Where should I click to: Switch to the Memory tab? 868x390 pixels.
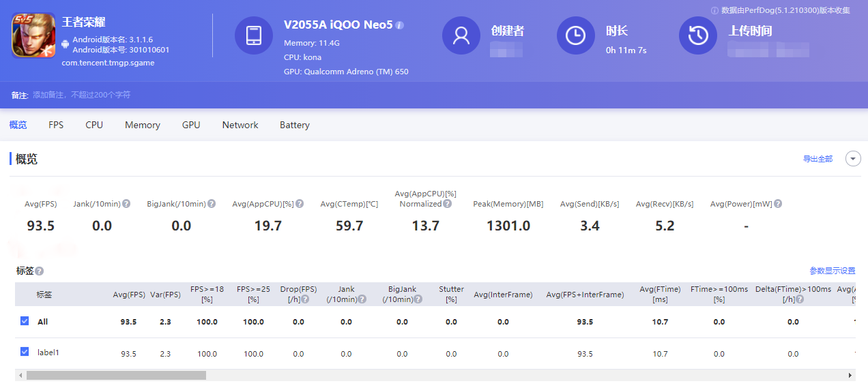143,125
